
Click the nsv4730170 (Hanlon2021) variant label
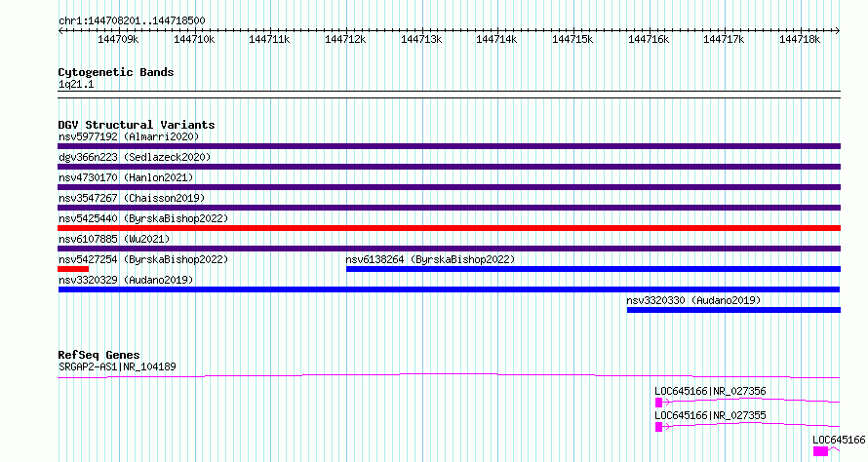(126, 177)
